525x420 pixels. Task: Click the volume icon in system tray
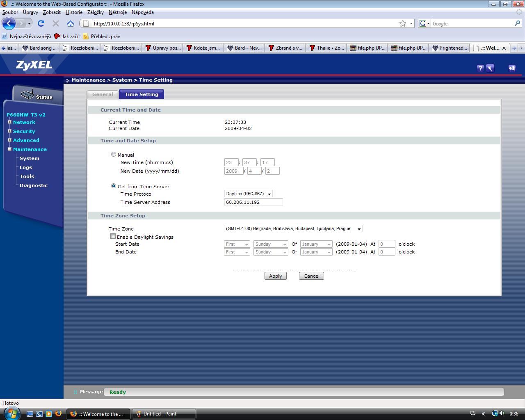click(x=502, y=414)
